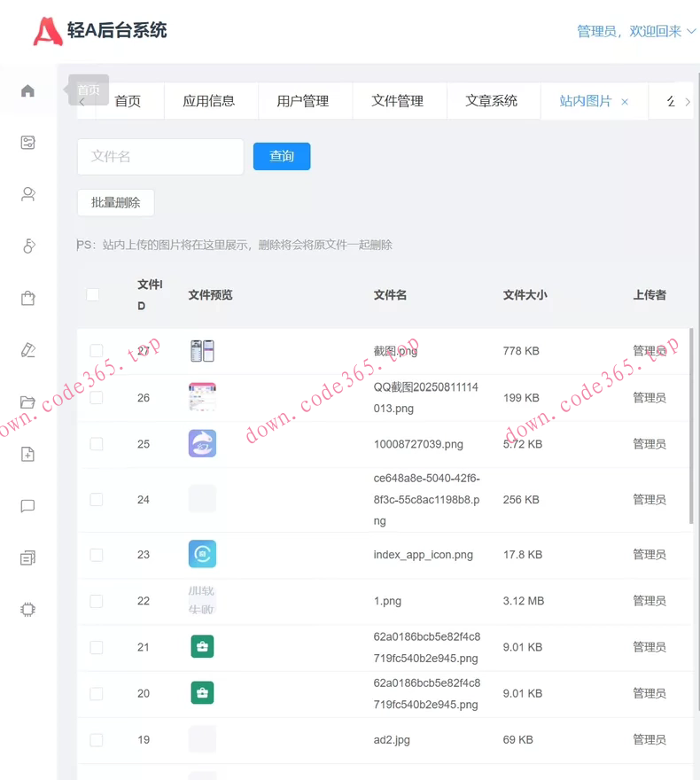Focus the 文件名 search field
This screenshot has height=780, width=700.
point(160,157)
